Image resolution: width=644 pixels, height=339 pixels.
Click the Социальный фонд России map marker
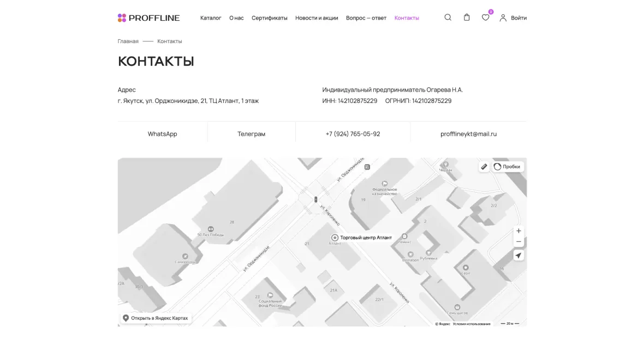click(x=270, y=295)
